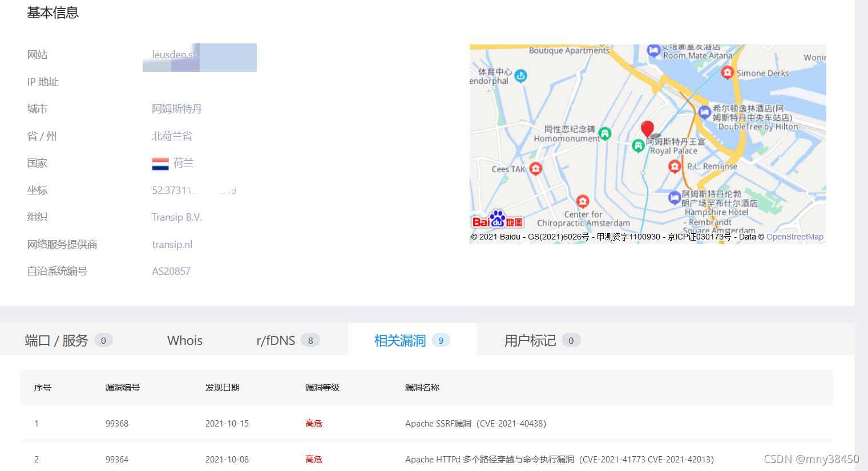This screenshot has width=868, height=471.
Task: Click the Baidu map logo
Action: (x=498, y=220)
